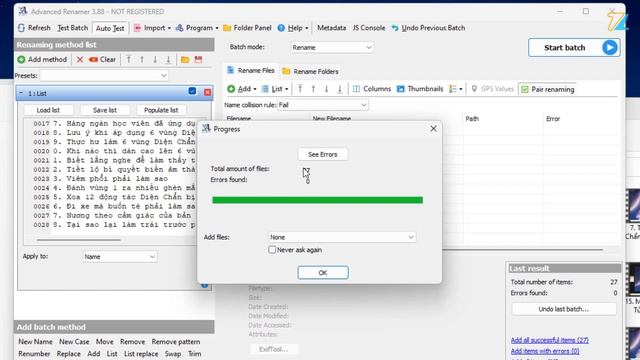640x360 pixels.
Task: Move file down arrow in file toolbar
Action: tap(327, 89)
